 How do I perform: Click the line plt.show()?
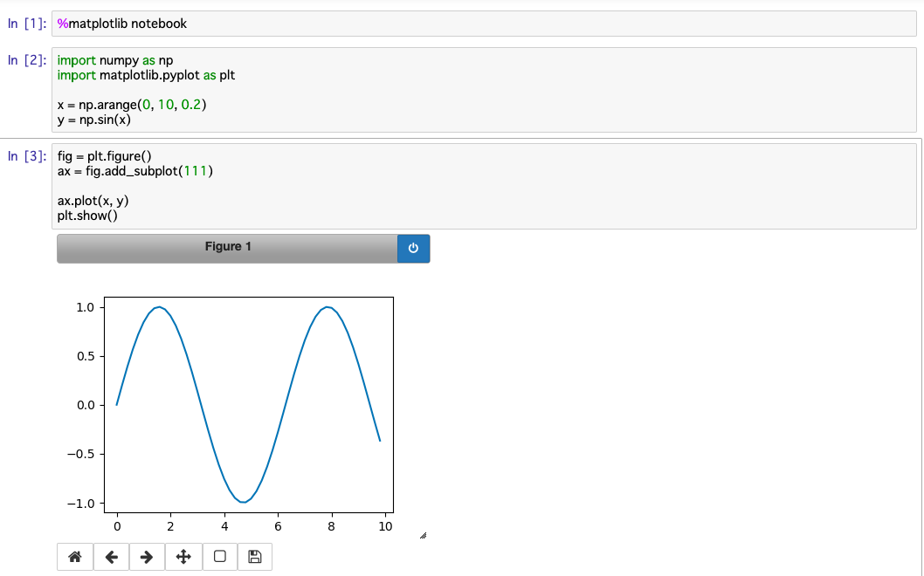[88, 216]
